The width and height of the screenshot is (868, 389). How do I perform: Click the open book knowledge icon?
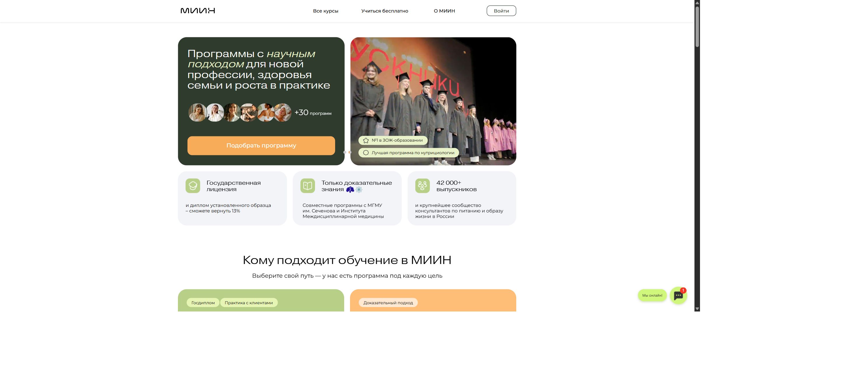(x=308, y=186)
